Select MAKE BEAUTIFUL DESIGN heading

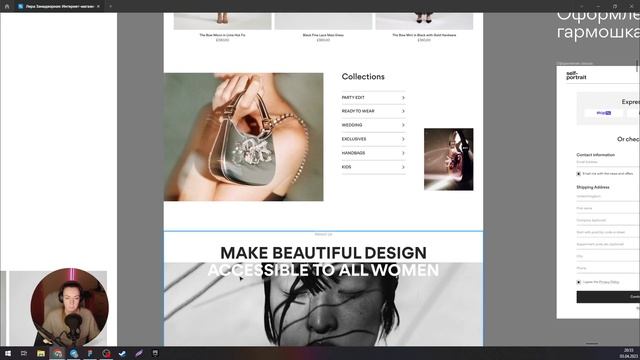(x=323, y=253)
